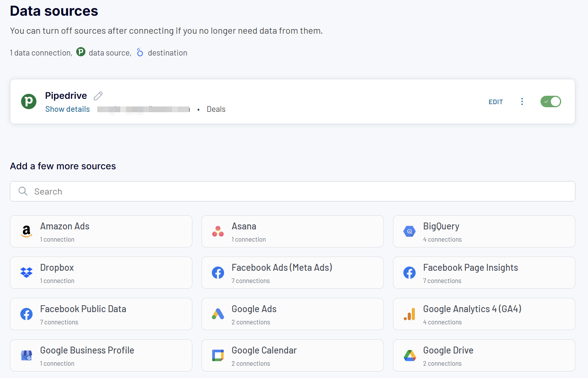Viewport: 588px width, 378px height.
Task: Click the Google Analytics 4 icon
Action: tap(409, 314)
